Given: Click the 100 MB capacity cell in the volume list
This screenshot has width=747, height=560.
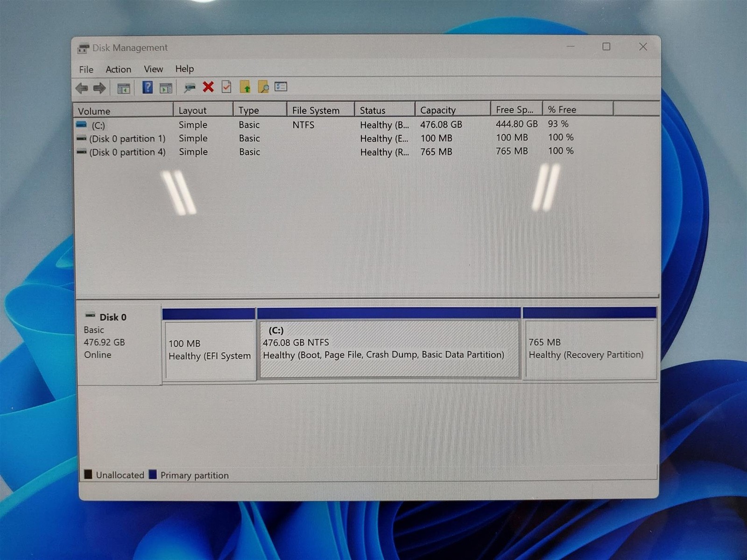Looking at the screenshot, I should click(x=436, y=138).
